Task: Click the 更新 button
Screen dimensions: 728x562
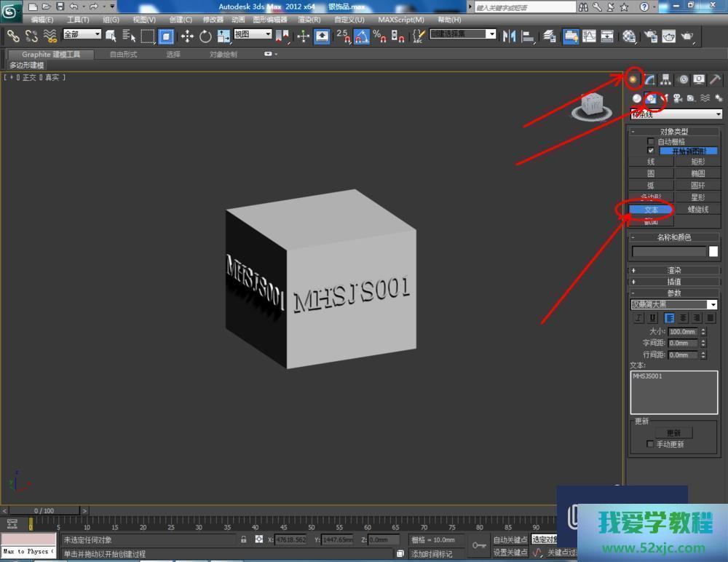Action: pos(673,432)
